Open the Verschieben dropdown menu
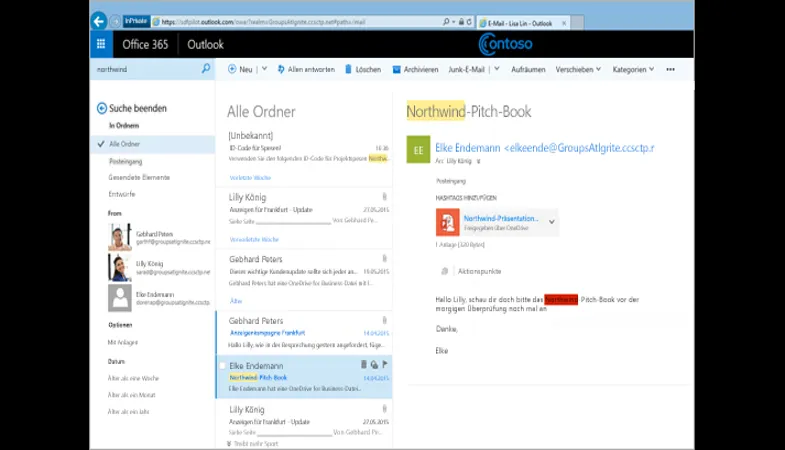 pyautogui.click(x=578, y=70)
